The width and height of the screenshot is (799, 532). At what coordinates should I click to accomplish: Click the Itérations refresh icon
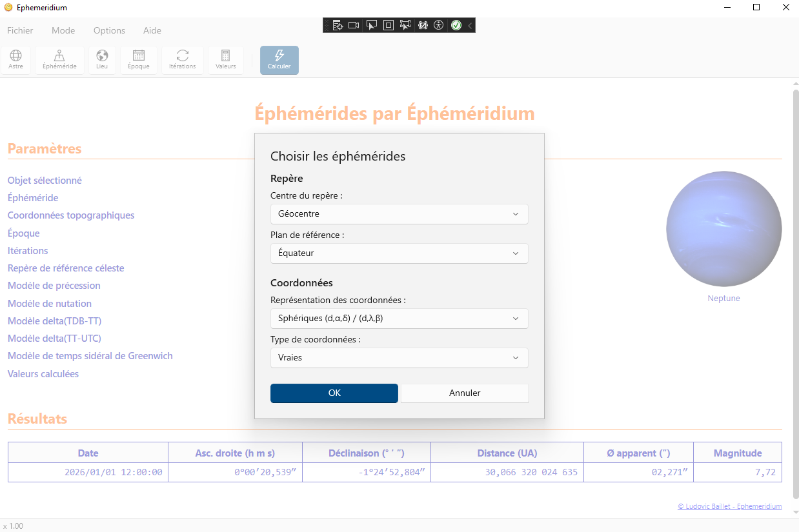(x=182, y=60)
